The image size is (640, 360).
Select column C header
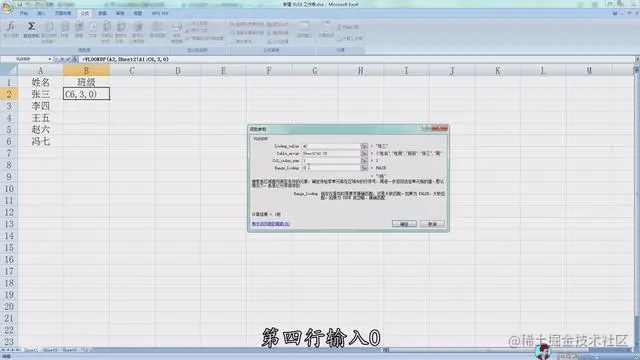point(132,71)
